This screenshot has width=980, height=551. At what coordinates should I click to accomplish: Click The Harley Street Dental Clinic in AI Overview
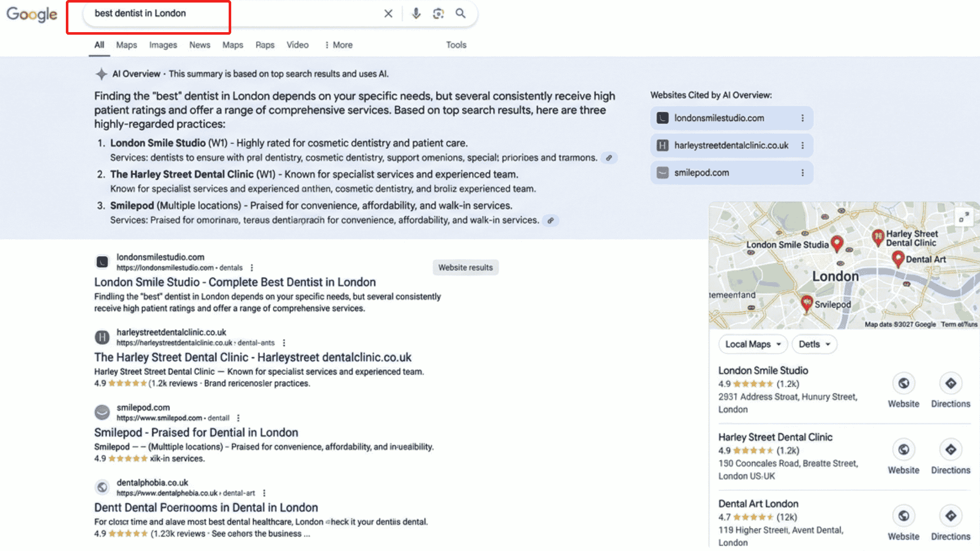tap(182, 174)
